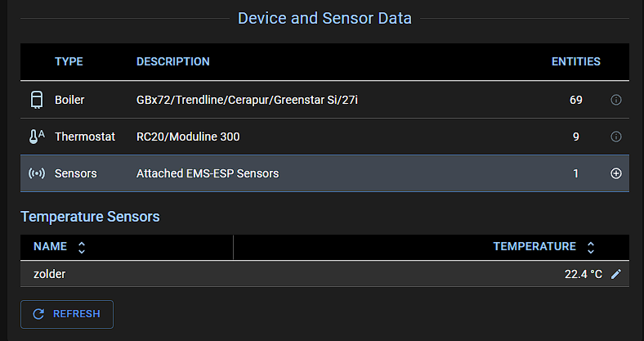
Task: Select the Thermostat type label
Action: (85, 137)
